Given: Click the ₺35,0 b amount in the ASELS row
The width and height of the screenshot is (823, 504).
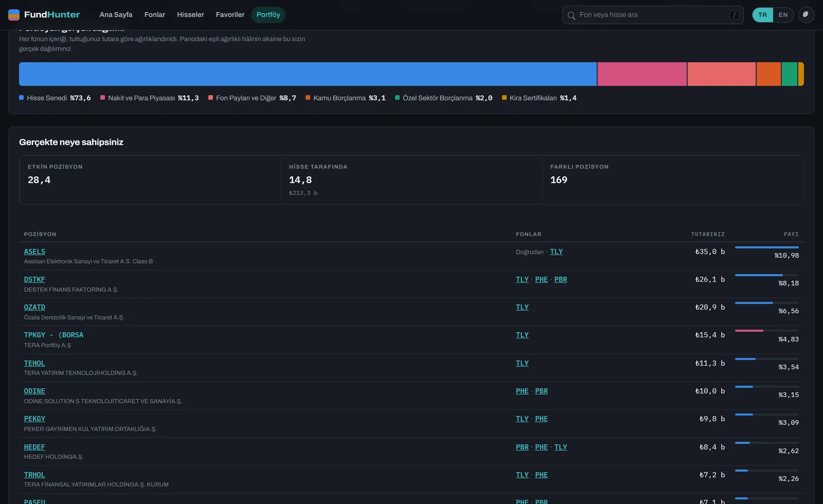Looking at the screenshot, I should (710, 251).
